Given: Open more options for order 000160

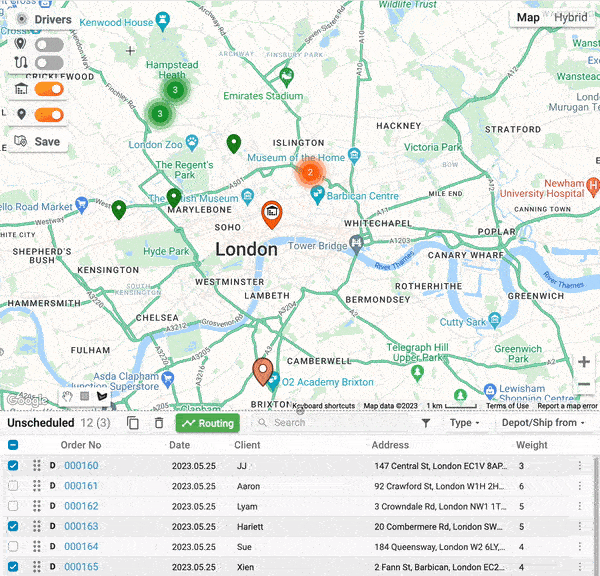Looking at the screenshot, I should pos(580,465).
